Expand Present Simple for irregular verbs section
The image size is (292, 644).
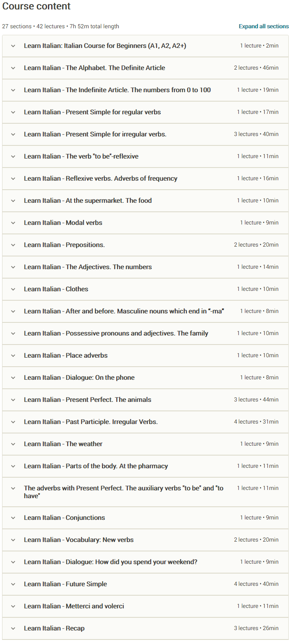pyautogui.click(x=95, y=134)
